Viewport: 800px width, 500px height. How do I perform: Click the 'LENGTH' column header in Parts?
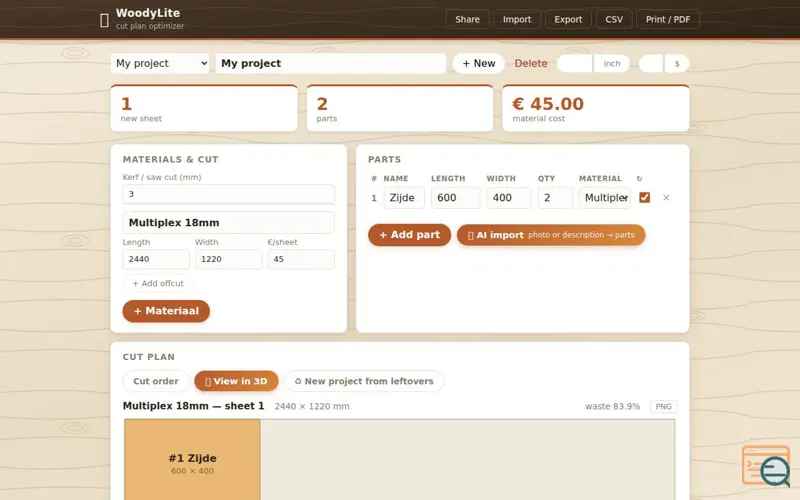point(448,179)
